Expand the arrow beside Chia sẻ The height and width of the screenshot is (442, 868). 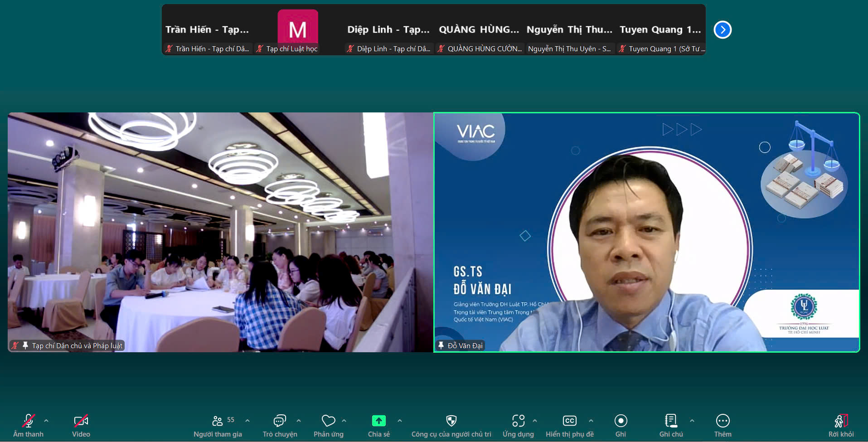pos(400,421)
